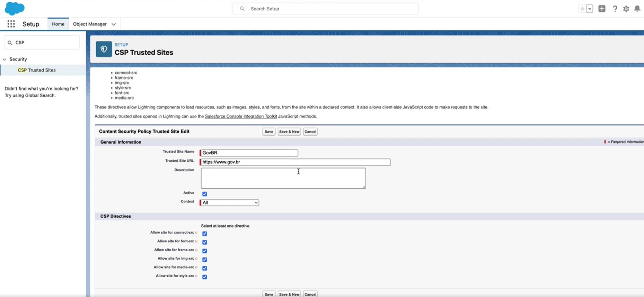This screenshot has height=297, width=644.
Task: Click the frame-src bullet item
Action: (124, 78)
